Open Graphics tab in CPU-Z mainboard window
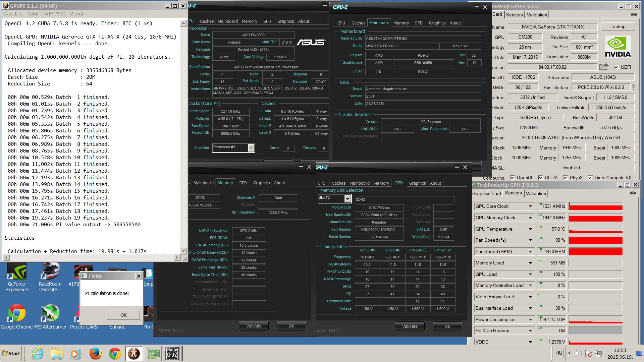This screenshot has width=644, height=362. click(x=437, y=23)
